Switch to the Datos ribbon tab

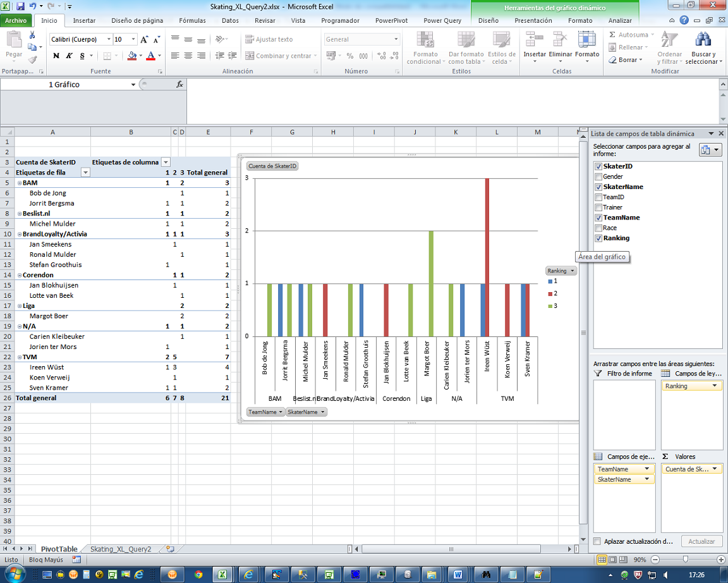[x=230, y=20]
